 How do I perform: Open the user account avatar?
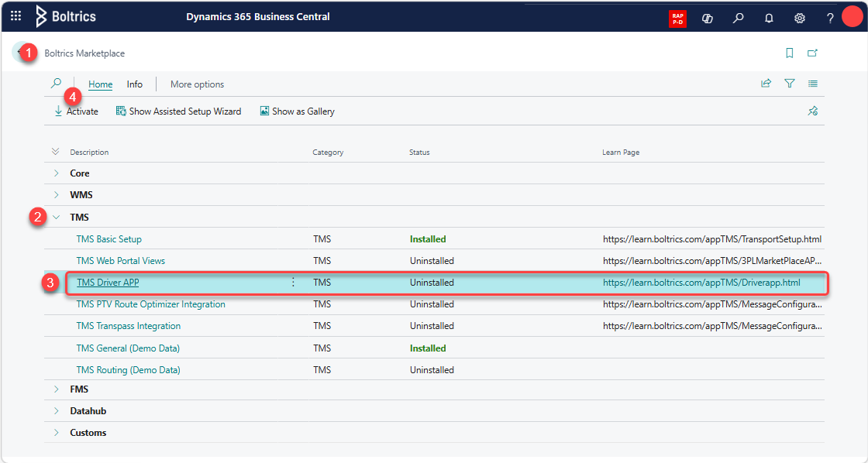click(852, 16)
